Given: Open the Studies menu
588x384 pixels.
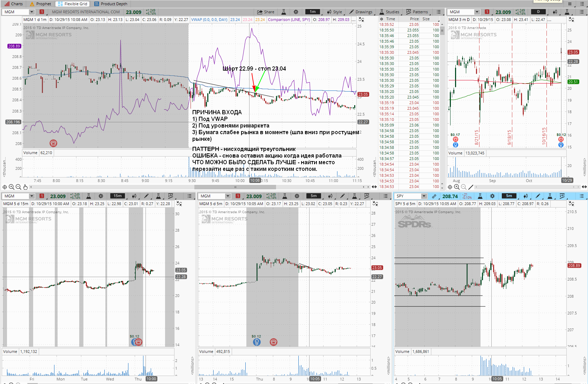Looking at the screenshot, I should [x=389, y=12].
